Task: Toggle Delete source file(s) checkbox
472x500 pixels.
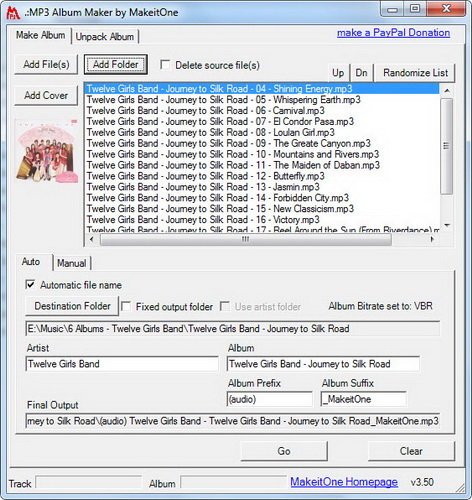Action: pos(165,65)
